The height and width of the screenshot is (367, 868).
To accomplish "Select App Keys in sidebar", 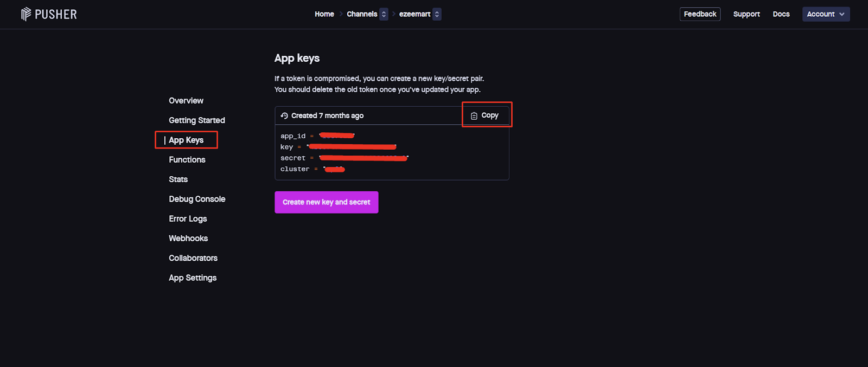I will coord(186,140).
